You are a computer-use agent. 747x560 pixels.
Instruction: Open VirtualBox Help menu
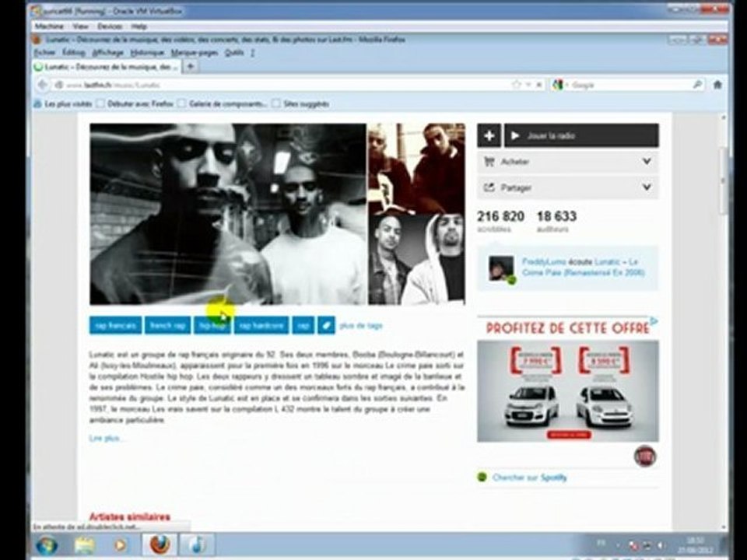(x=139, y=26)
